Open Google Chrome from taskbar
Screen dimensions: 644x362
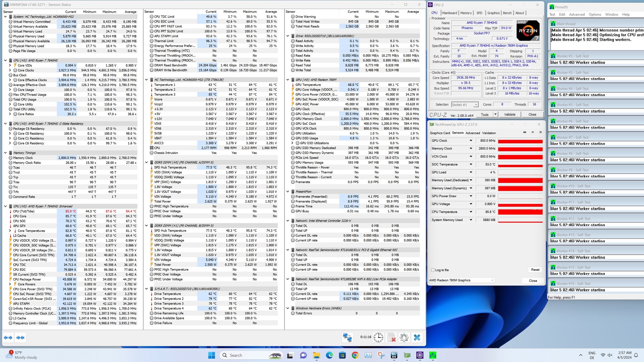tap(355, 355)
